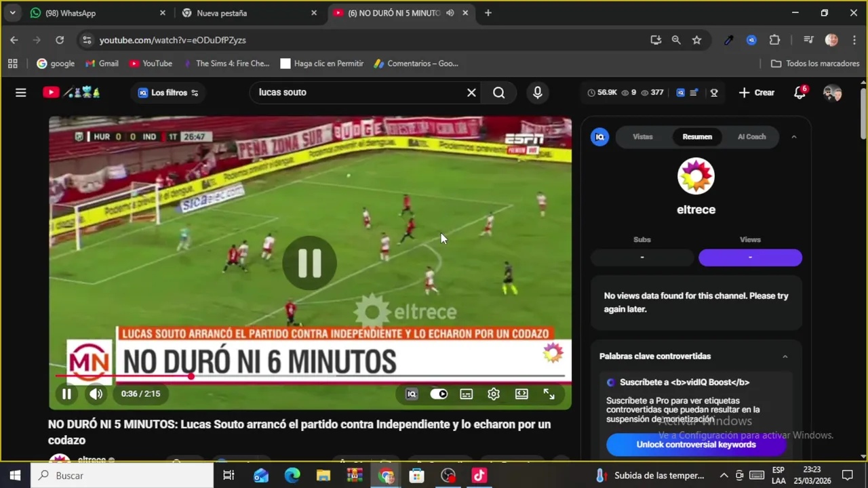
Task: Click Unlock controversial keywords button
Action: point(696,445)
